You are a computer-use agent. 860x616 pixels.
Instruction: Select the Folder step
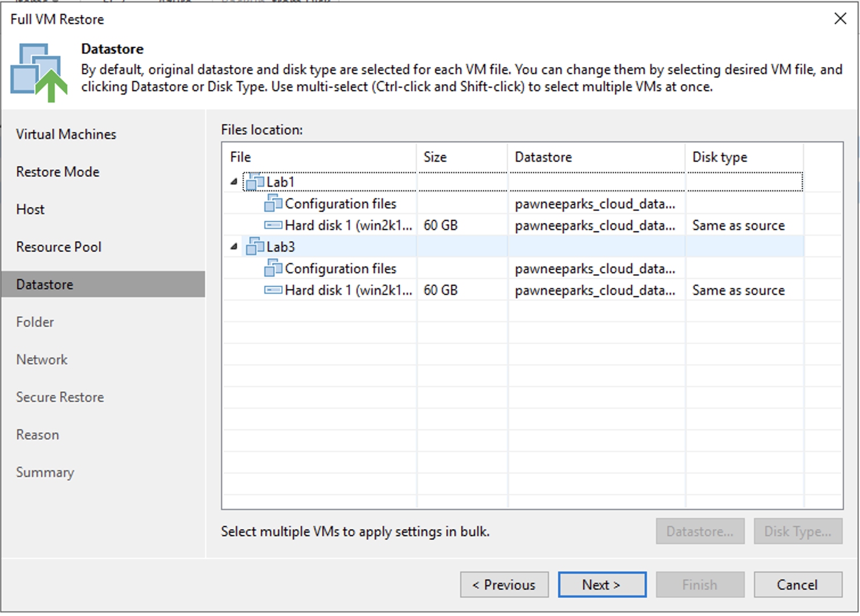(x=35, y=322)
